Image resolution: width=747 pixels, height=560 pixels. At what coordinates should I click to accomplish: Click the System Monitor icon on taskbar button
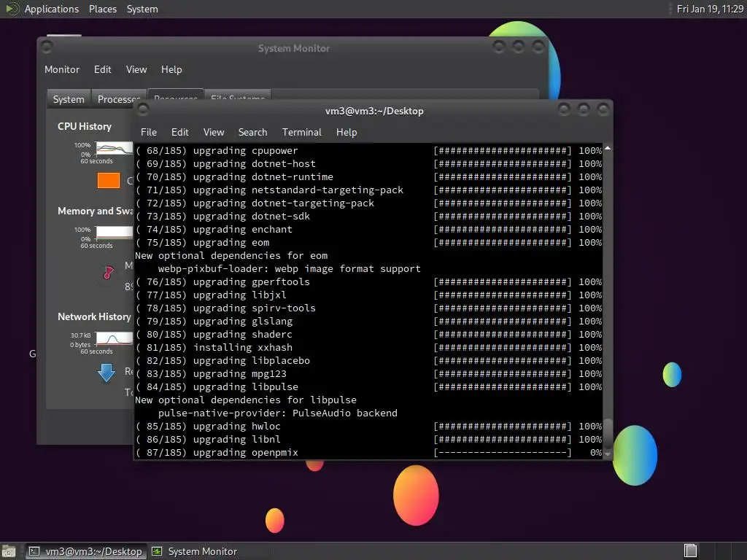157,551
